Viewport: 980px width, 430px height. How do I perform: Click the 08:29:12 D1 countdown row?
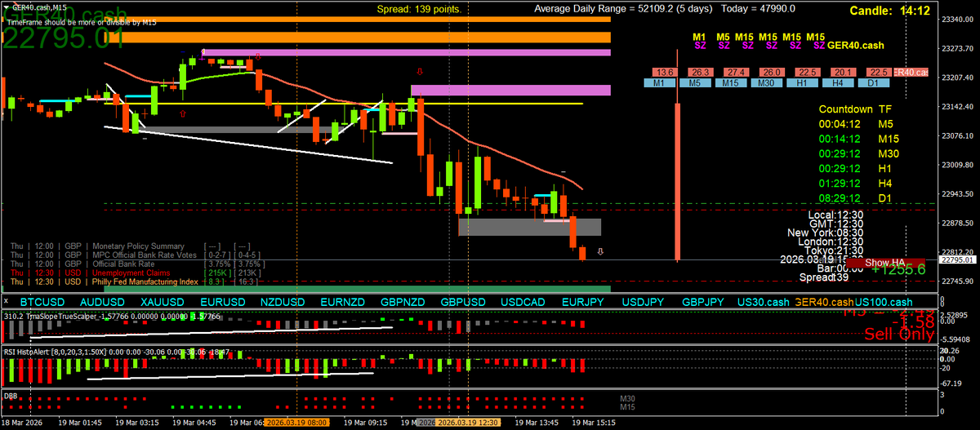[857, 197]
